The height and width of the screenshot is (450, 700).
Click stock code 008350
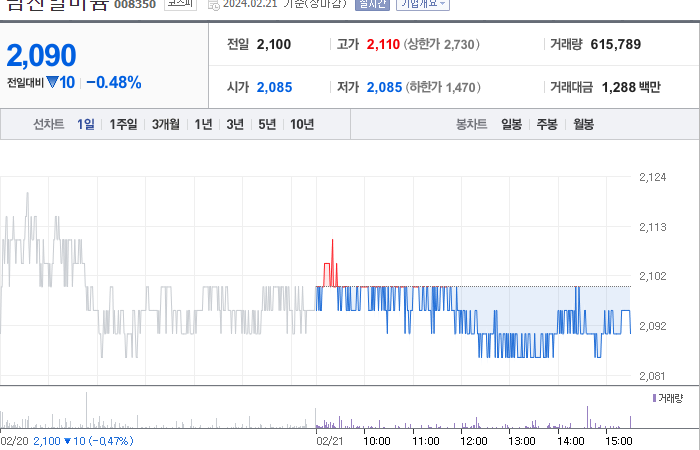tap(135, 4)
